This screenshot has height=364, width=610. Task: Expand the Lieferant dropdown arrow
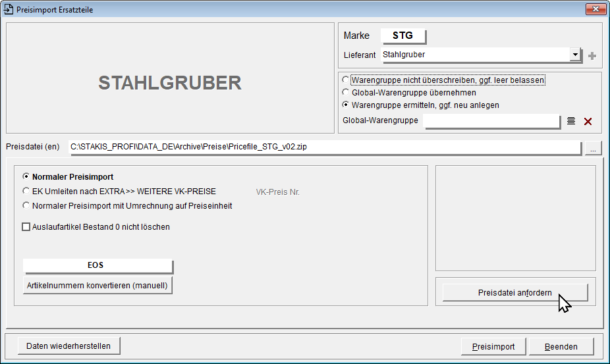[575, 55]
